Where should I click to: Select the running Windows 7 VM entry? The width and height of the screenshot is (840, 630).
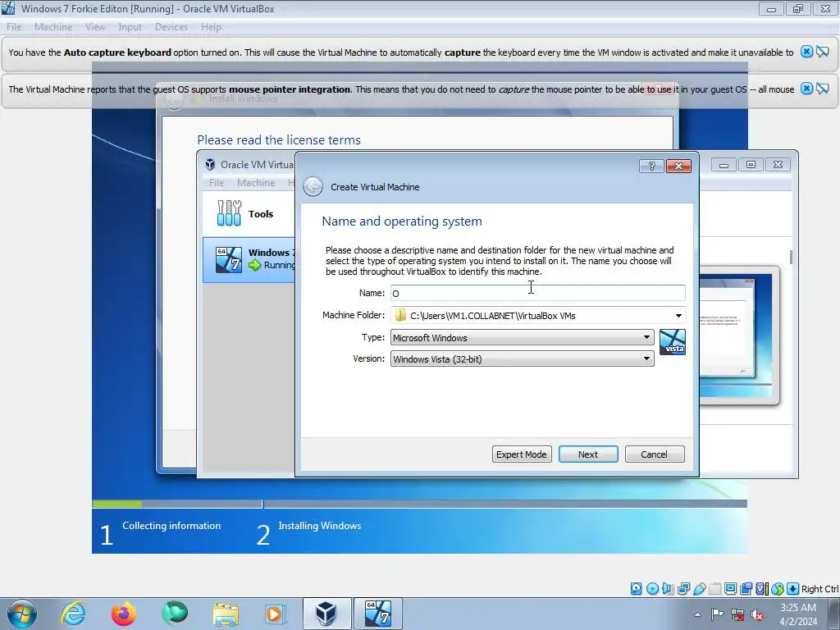249,259
